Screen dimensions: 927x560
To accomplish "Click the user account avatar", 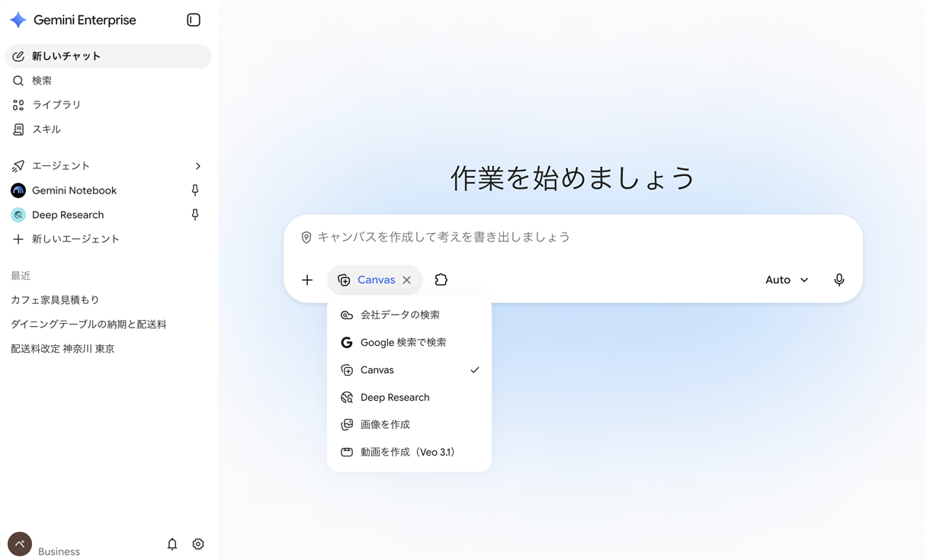I will [x=20, y=544].
